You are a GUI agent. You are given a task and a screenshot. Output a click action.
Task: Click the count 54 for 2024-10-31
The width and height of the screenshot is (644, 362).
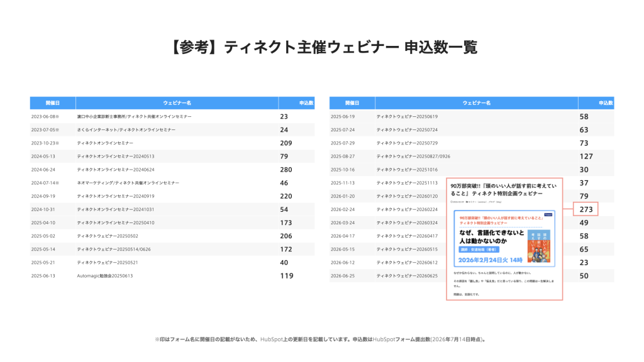pos(284,209)
